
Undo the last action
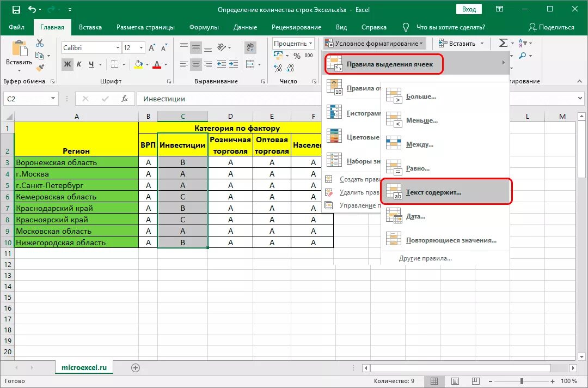pos(32,10)
